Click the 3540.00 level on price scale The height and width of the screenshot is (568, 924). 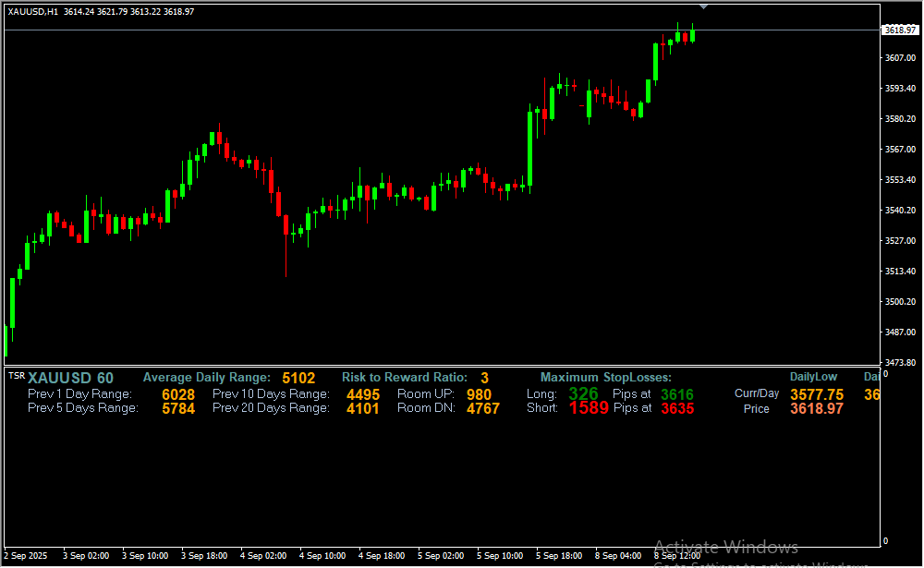click(x=900, y=211)
